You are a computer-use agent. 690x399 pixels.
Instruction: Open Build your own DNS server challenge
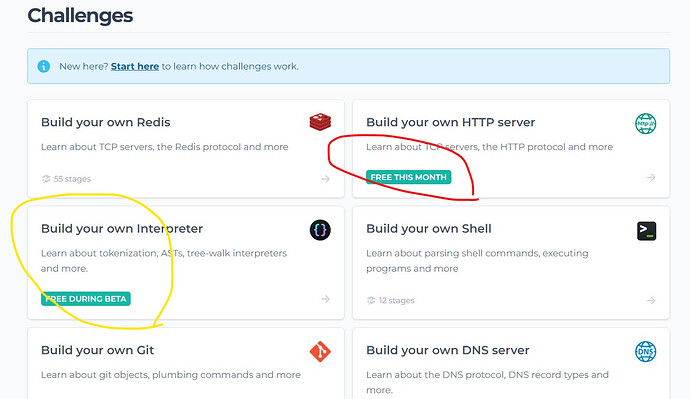click(448, 350)
